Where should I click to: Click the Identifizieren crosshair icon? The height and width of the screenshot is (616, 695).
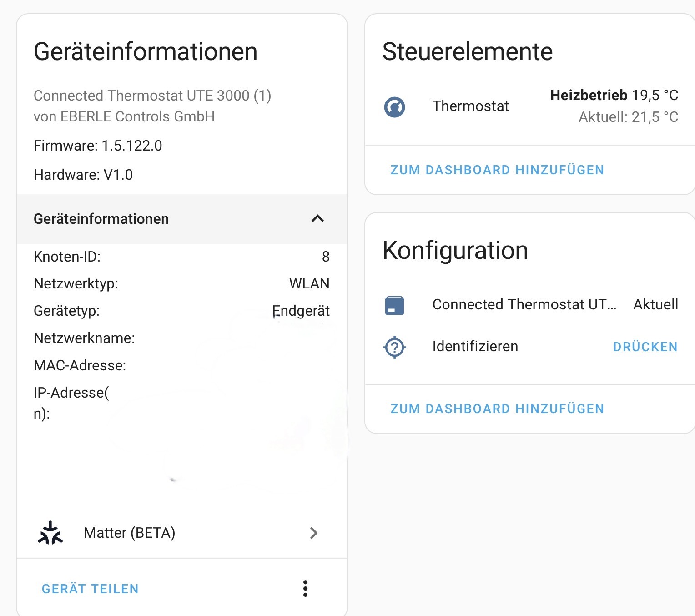[x=394, y=348]
